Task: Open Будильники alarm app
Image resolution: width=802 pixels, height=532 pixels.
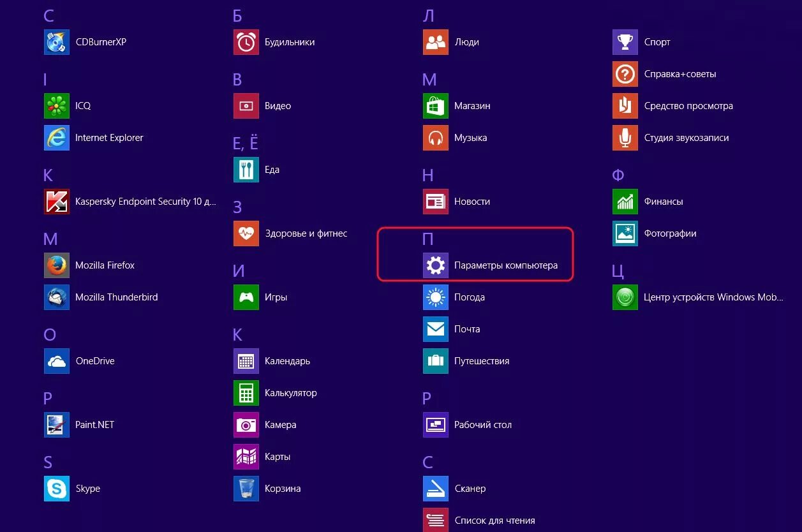Action: pyautogui.click(x=246, y=42)
